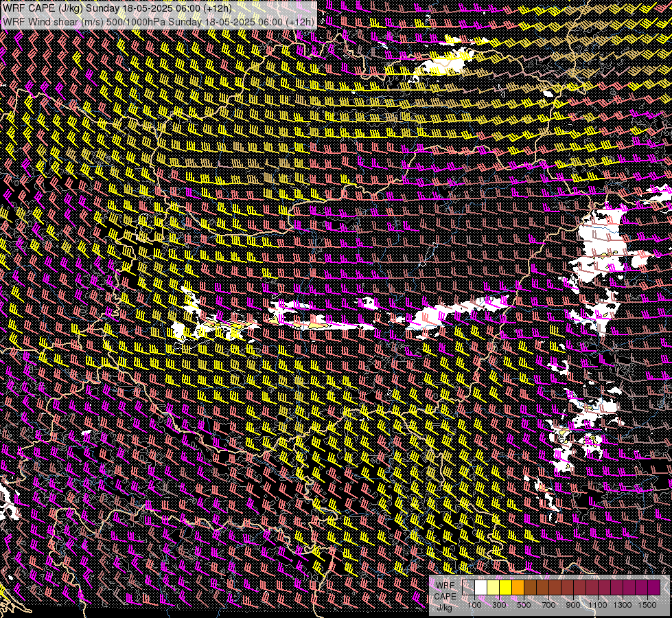Click the legend value 500

tap(524, 605)
